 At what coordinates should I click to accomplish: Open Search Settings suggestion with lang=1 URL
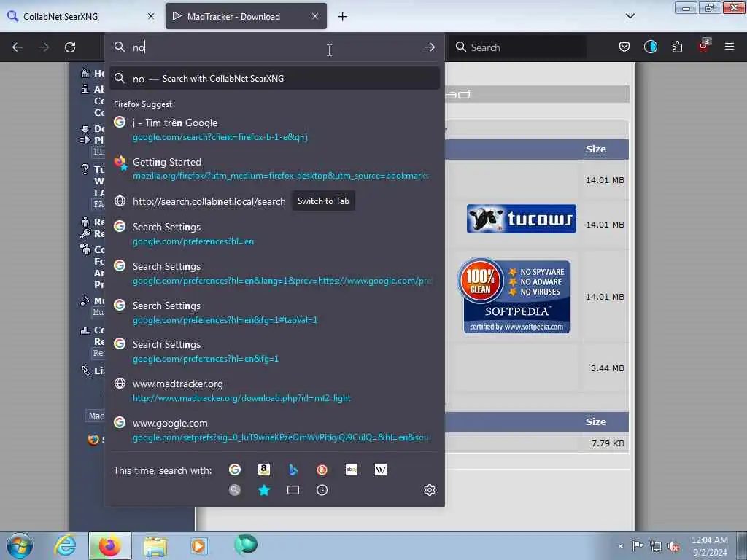point(274,273)
